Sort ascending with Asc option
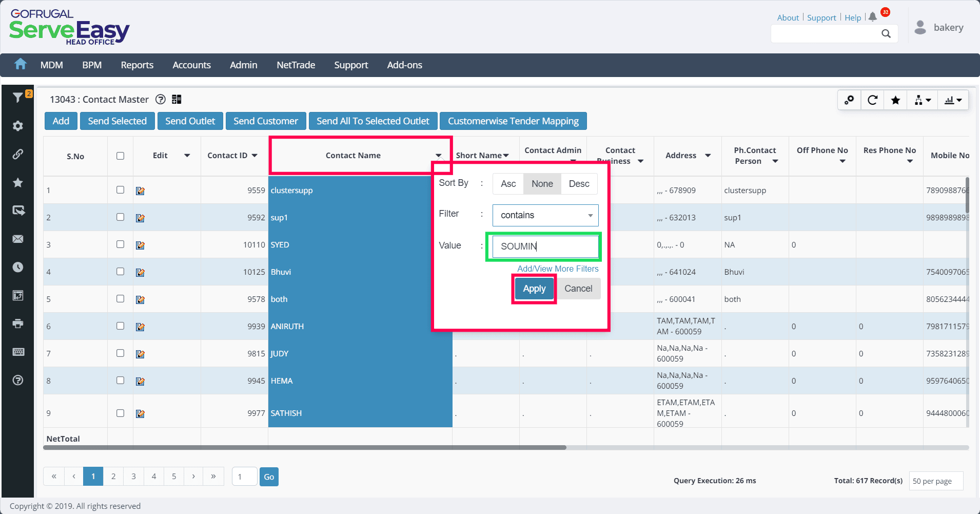Image resolution: width=980 pixels, height=514 pixels. click(x=508, y=184)
